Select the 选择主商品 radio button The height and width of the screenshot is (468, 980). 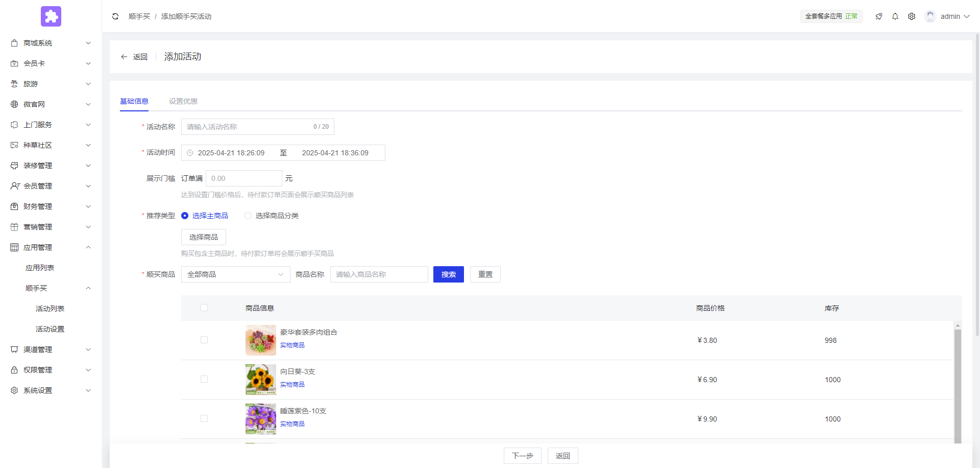(x=184, y=216)
